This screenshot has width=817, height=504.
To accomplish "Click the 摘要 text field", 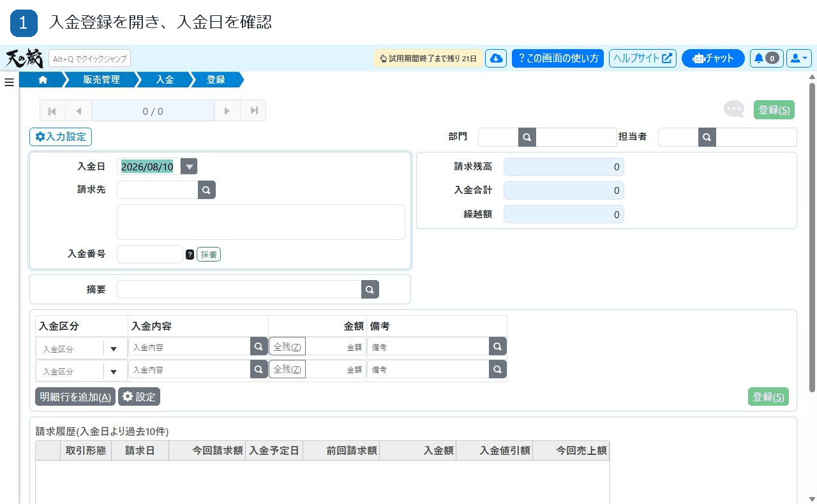I will [239, 290].
